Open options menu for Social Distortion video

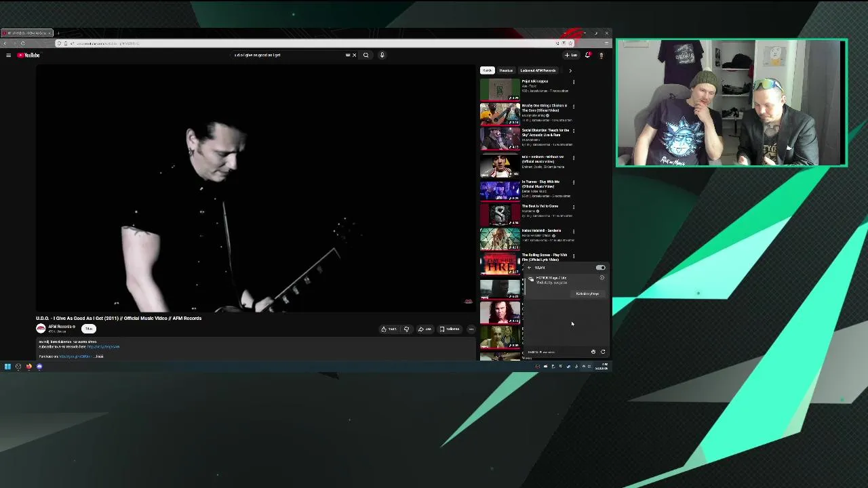[x=574, y=131]
